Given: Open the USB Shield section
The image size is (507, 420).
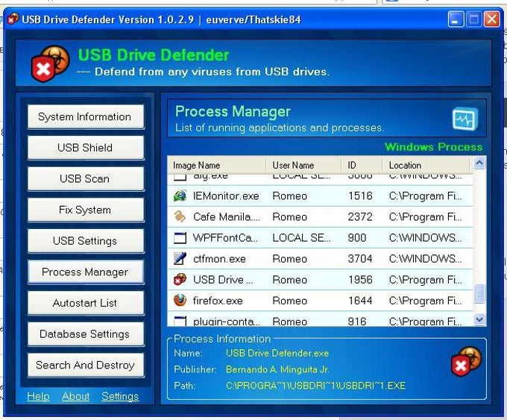Looking at the screenshot, I should pyautogui.click(x=86, y=148).
